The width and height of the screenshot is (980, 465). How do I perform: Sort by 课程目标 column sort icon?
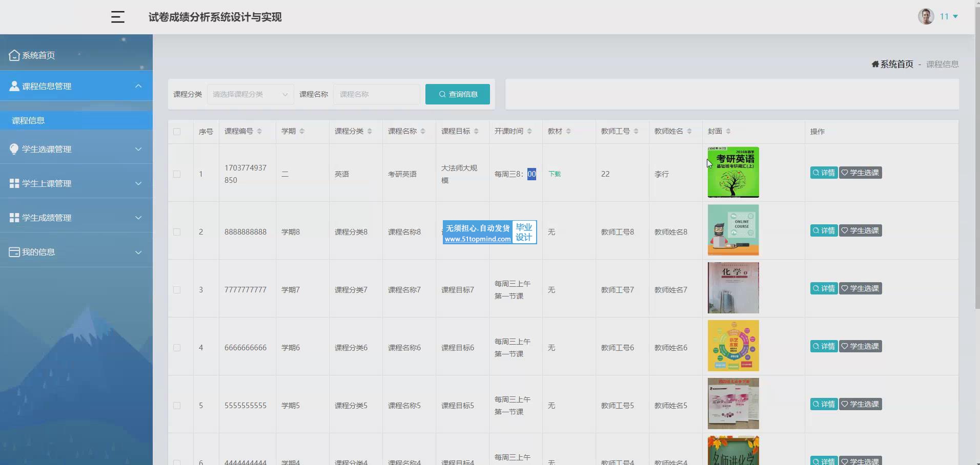(476, 132)
